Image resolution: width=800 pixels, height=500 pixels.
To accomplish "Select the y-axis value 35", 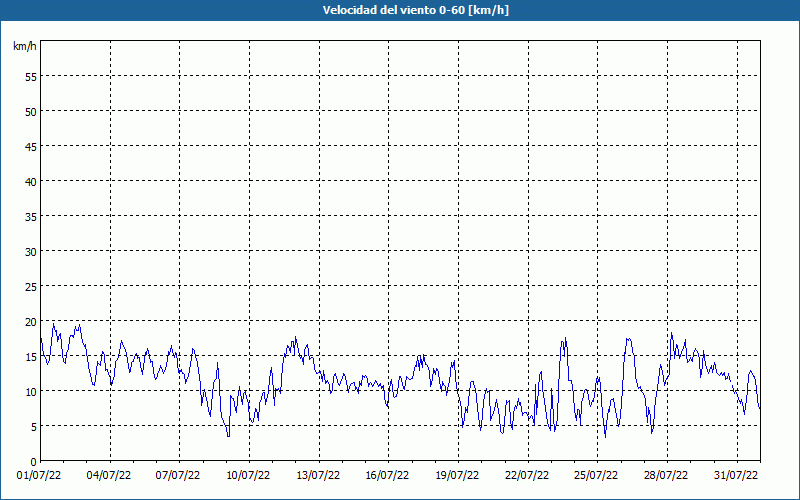I will click(31, 216).
